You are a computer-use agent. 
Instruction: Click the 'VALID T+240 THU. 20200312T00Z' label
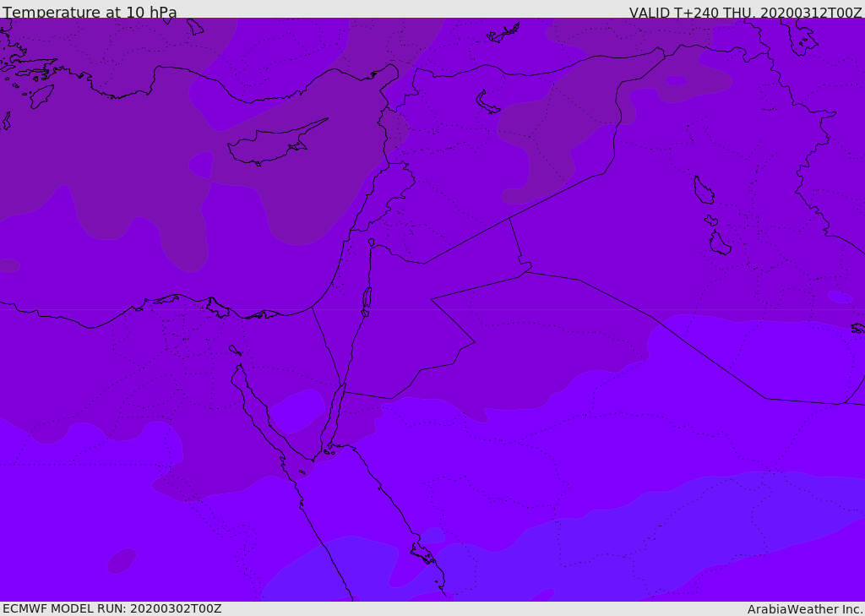click(746, 13)
